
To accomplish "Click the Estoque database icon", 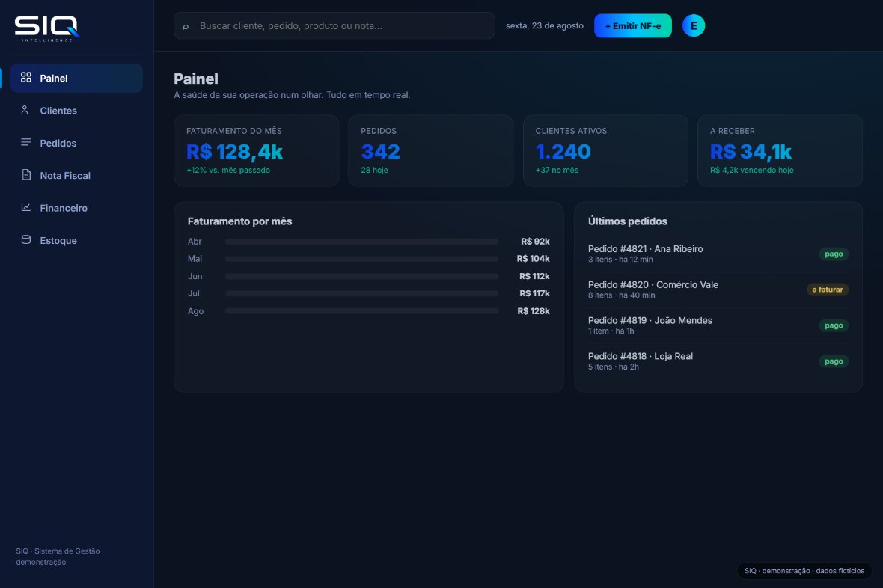I will point(26,239).
